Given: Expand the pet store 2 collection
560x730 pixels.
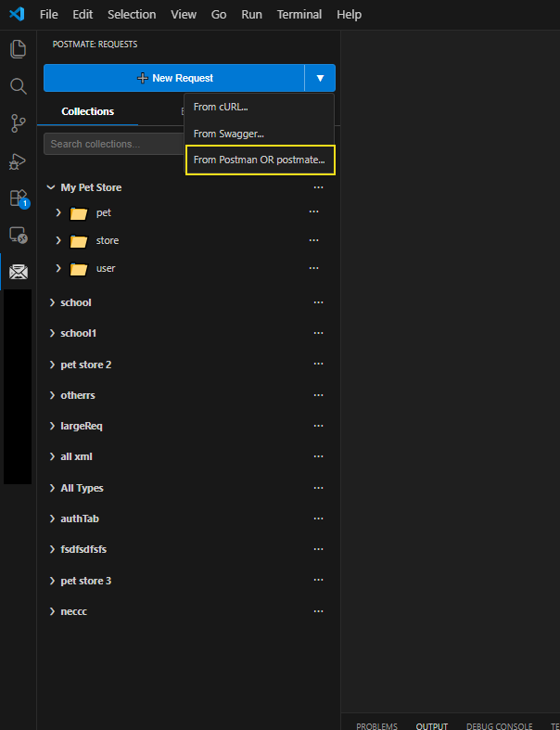Looking at the screenshot, I should 52,365.
